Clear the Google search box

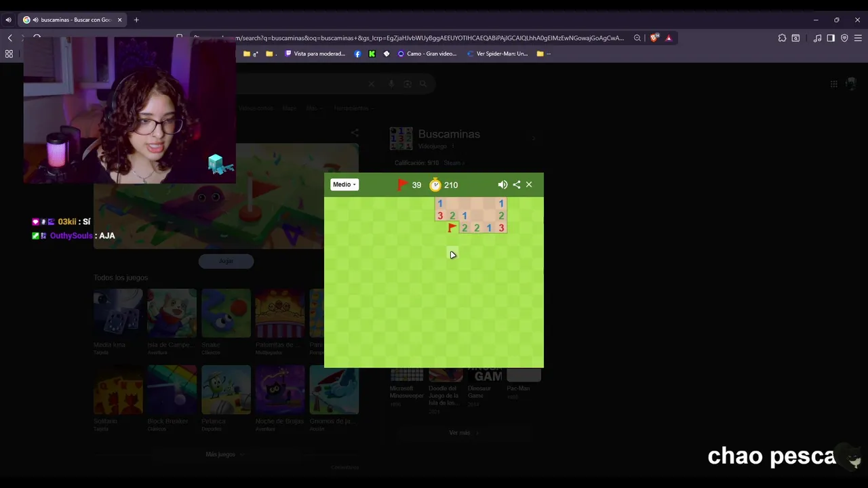tap(371, 84)
